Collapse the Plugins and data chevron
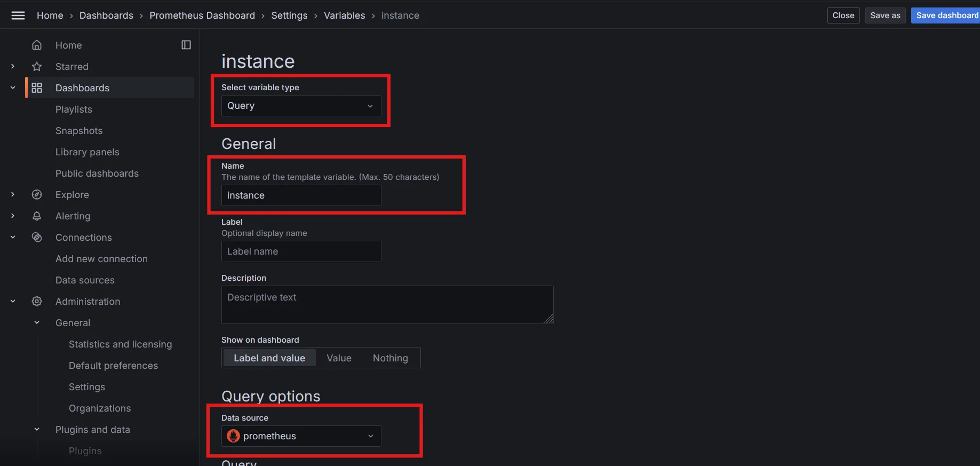This screenshot has width=980, height=466. pyautogui.click(x=37, y=429)
